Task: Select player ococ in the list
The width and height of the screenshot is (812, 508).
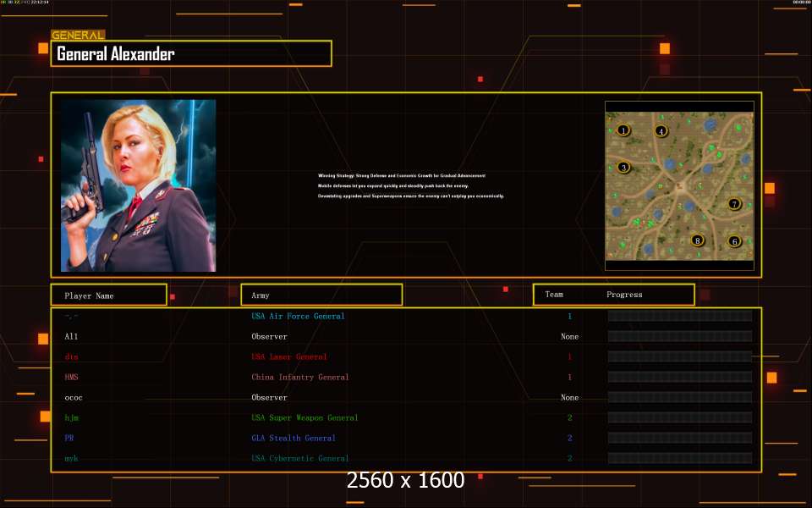Action: pyautogui.click(x=74, y=398)
